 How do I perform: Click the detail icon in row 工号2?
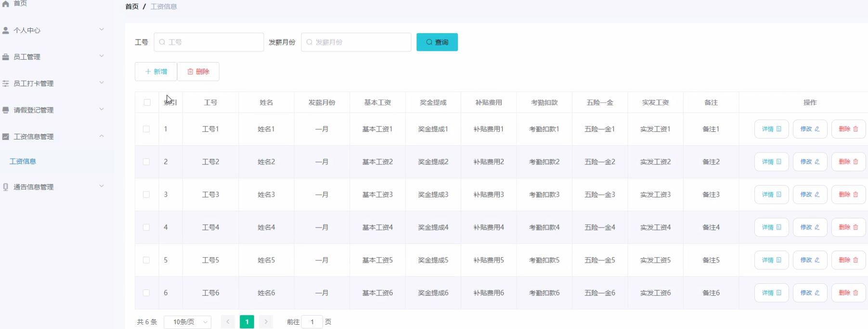pyautogui.click(x=778, y=162)
